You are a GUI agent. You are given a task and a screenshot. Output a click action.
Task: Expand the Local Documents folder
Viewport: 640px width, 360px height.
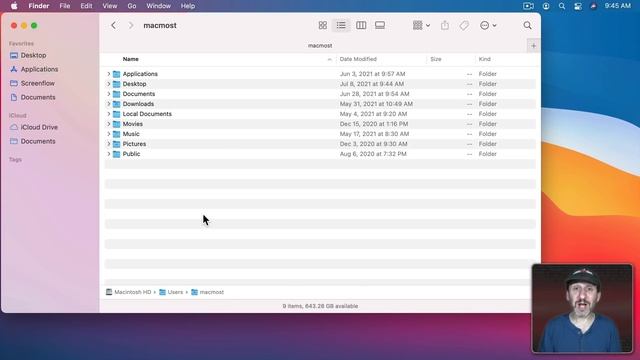(x=109, y=114)
